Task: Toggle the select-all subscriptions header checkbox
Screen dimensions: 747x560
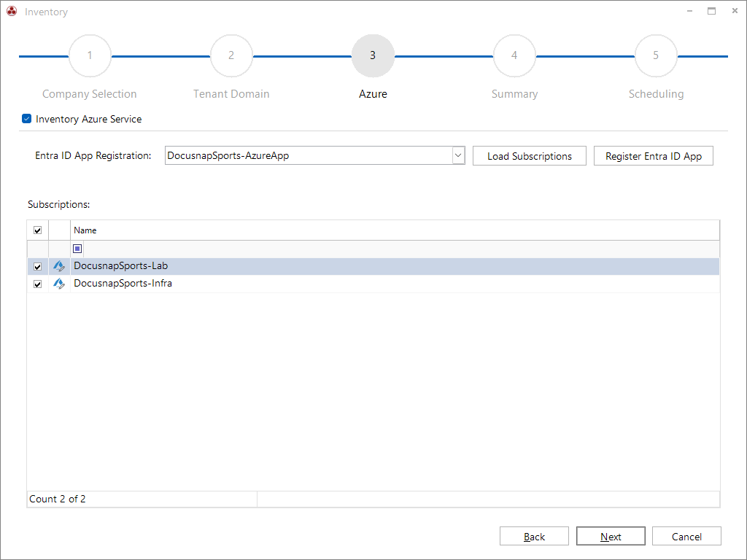Action: 38,230
